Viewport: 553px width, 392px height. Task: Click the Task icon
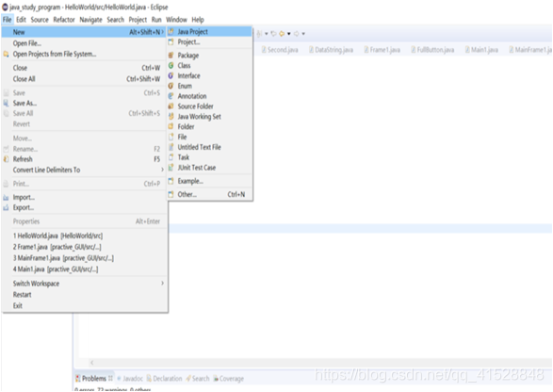click(171, 157)
